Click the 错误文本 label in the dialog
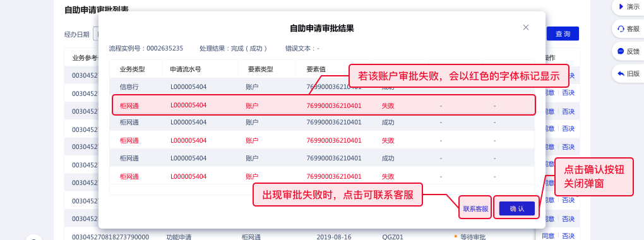644x240 pixels. [301, 49]
